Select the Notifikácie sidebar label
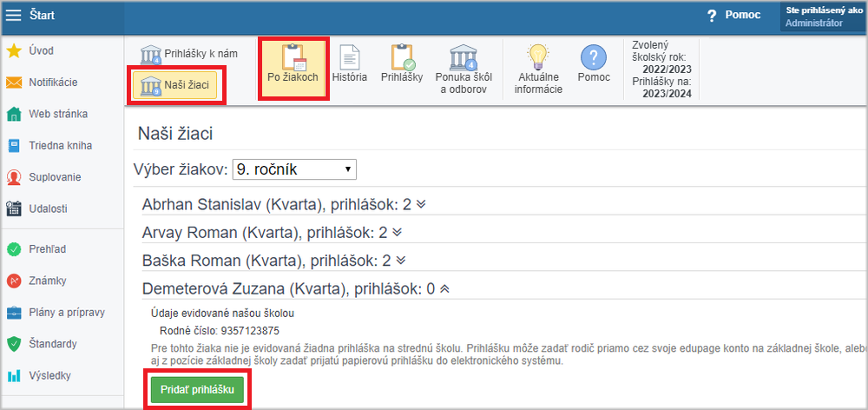This screenshot has height=410, width=868. 53,83
